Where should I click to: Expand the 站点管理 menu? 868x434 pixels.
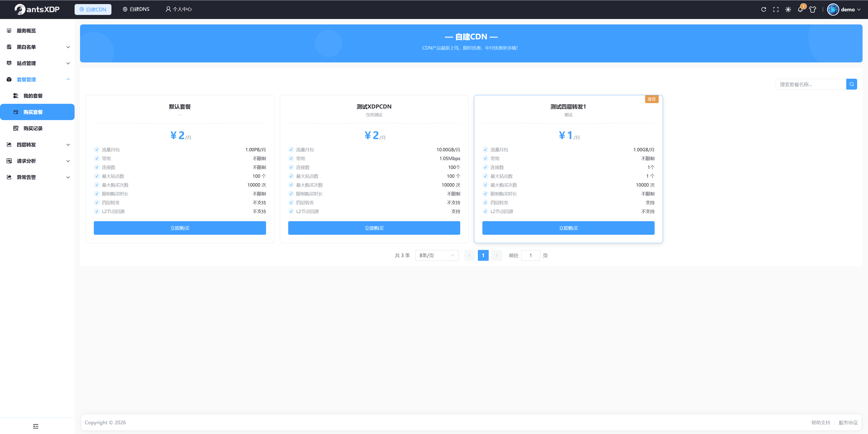coord(37,63)
